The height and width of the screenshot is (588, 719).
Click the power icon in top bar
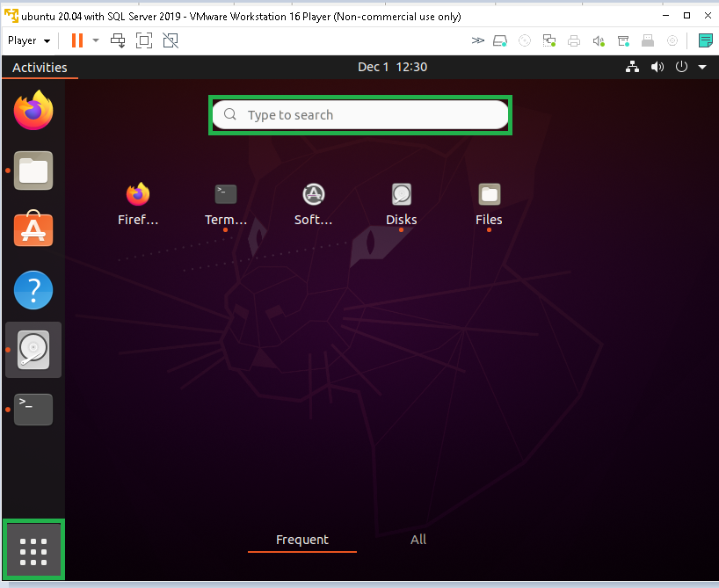click(x=681, y=67)
